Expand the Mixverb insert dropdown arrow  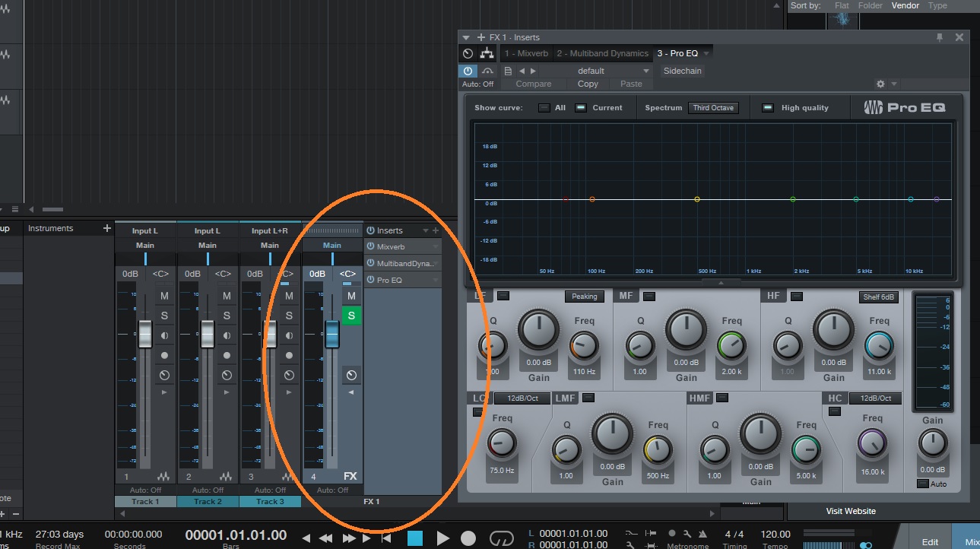coord(436,247)
